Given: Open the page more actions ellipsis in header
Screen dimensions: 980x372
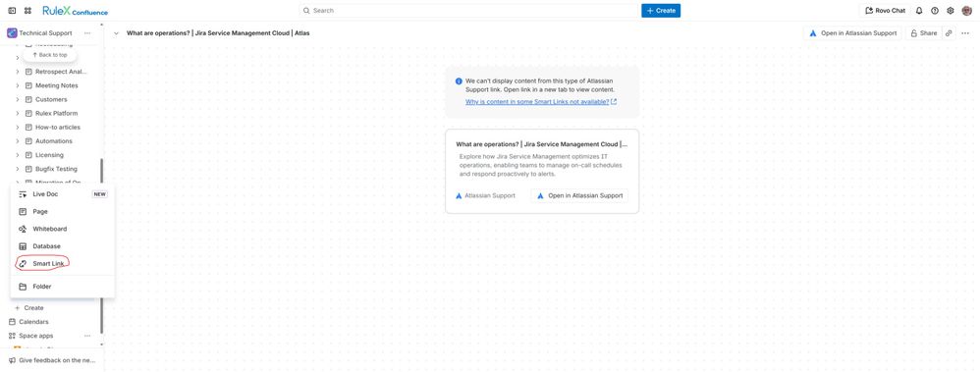Looking at the screenshot, I should [965, 33].
